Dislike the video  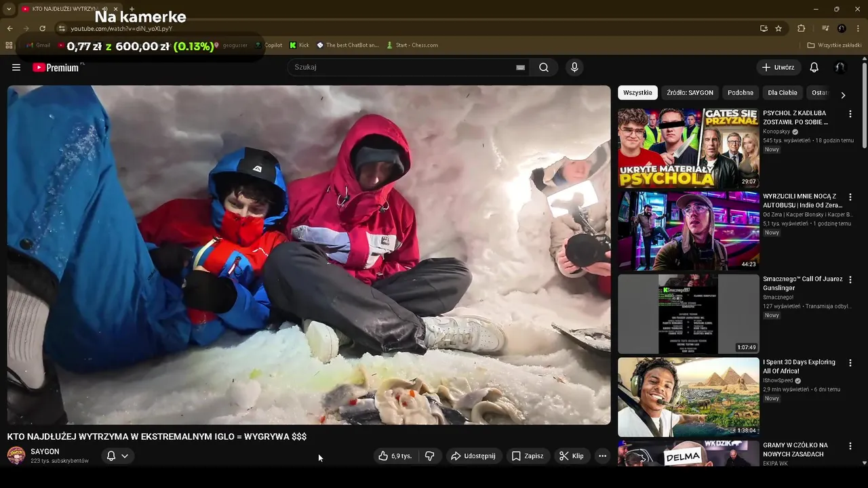click(x=429, y=456)
